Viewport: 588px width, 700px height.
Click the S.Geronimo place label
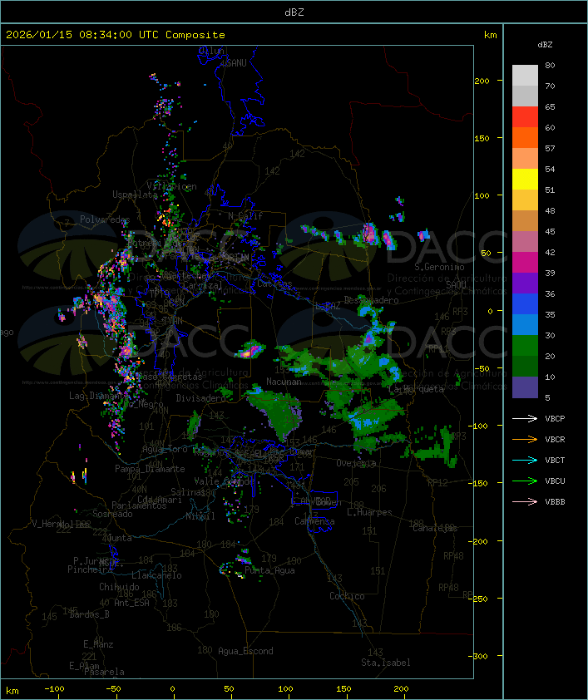click(439, 267)
